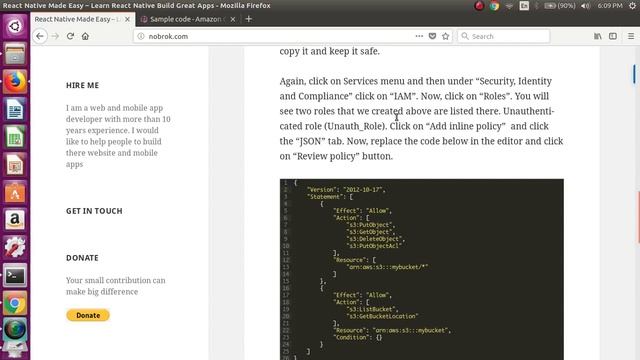This screenshot has width=640, height=360.
Task: Open LibreOffice Calc from the launcher
Action: pyautogui.click(x=15, y=137)
